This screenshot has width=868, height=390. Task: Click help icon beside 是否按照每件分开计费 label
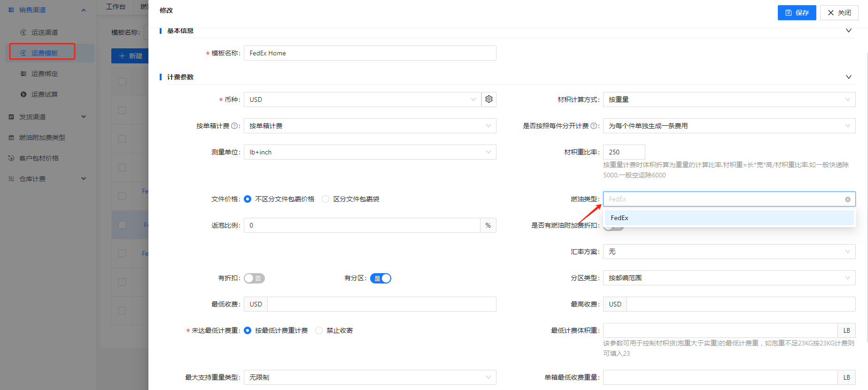tap(594, 126)
